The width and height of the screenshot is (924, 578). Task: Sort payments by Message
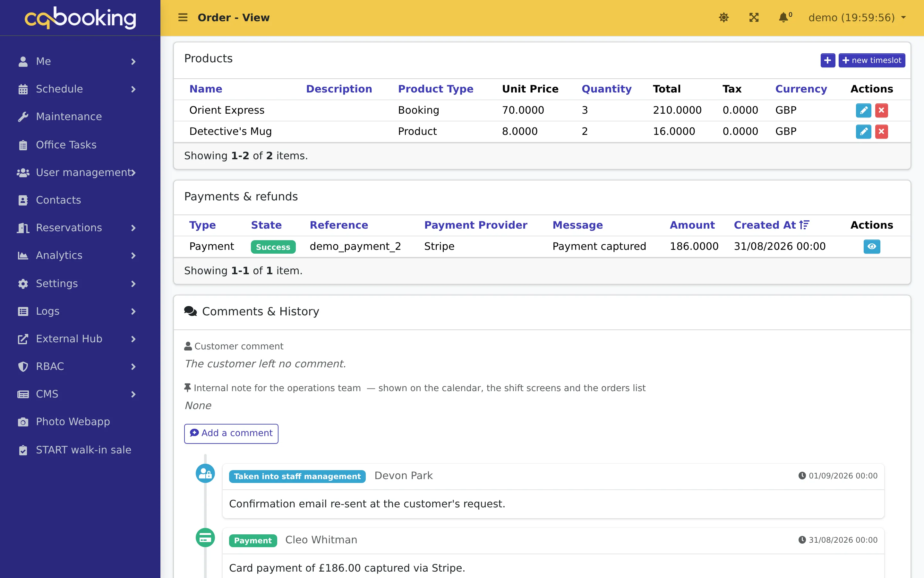point(578,225)
